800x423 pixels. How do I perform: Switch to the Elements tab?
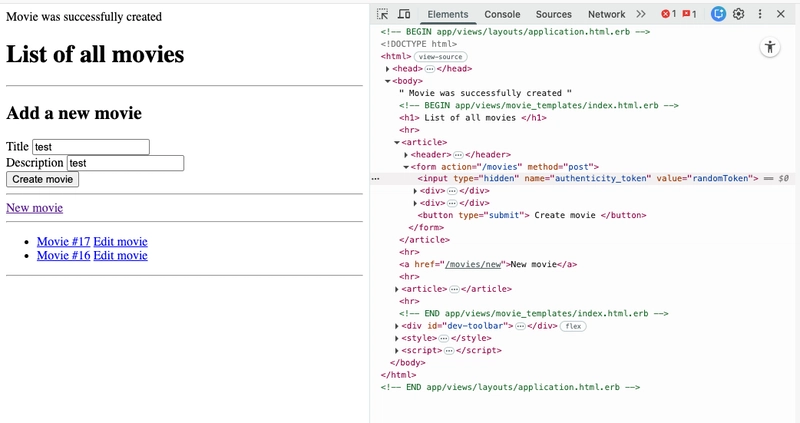pyautogui.click(x=447, y=14)
